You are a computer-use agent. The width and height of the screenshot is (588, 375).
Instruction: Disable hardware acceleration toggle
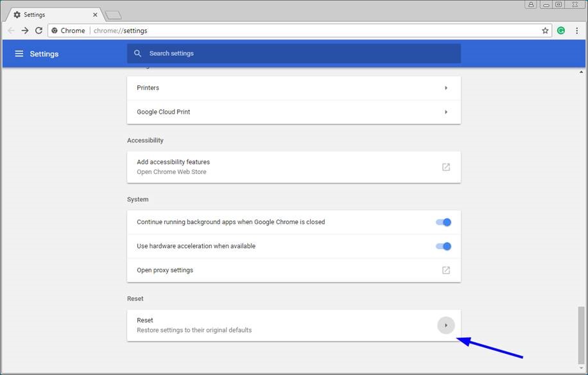(444, 246)
